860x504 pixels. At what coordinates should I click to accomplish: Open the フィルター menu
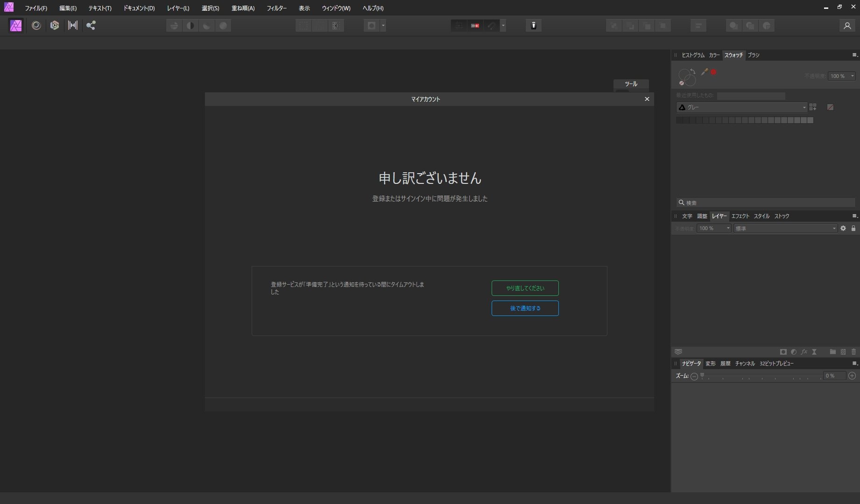coord(276,8)
